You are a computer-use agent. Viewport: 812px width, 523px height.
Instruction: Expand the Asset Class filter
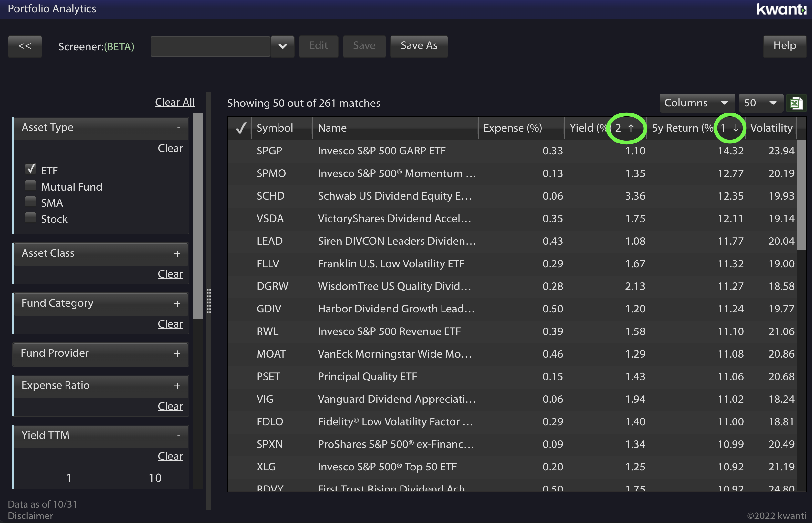click(101, 254)
